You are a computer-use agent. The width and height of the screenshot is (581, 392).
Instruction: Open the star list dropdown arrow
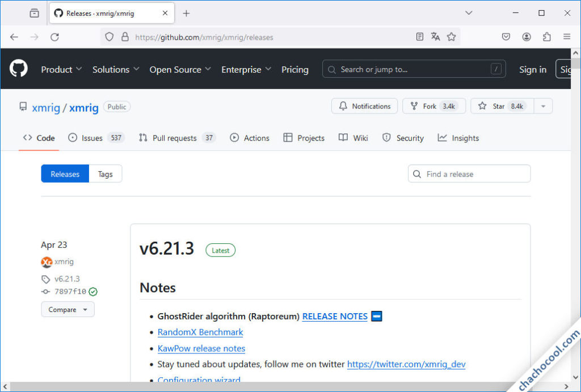543,106
